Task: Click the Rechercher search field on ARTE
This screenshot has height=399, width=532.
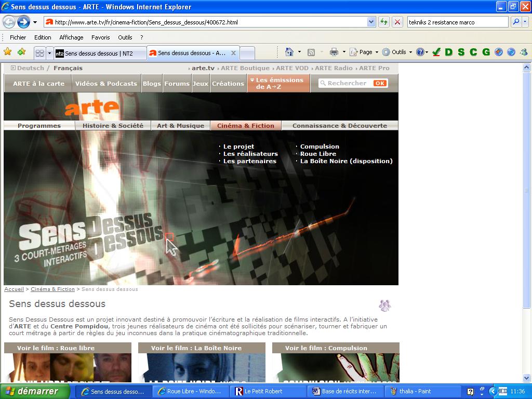Action: tap(346, 83)
